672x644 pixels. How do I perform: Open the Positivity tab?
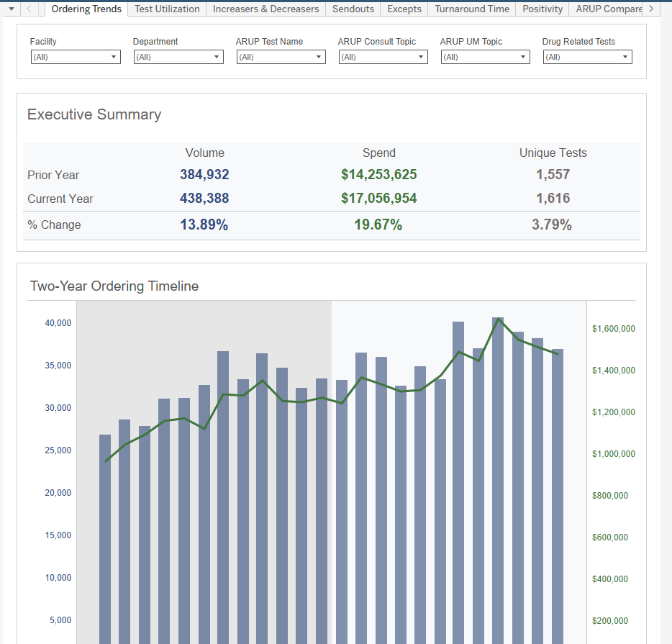tap(542, 9)
